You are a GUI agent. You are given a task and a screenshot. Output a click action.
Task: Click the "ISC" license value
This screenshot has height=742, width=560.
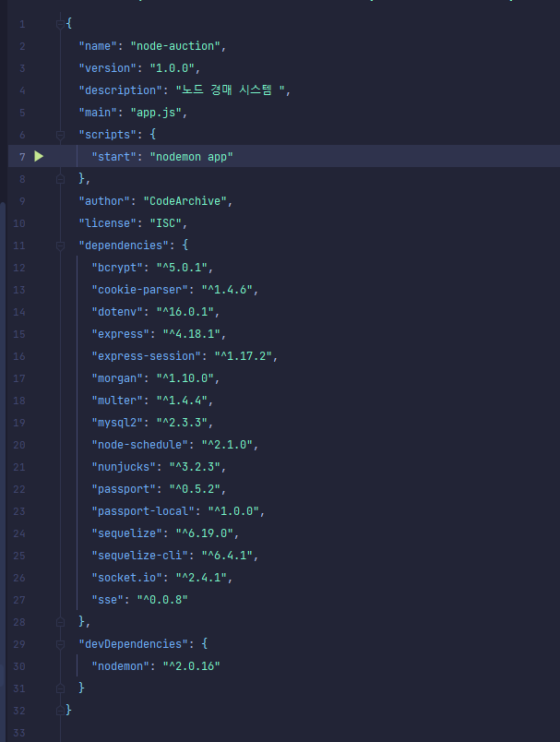[x=166, y=223]
